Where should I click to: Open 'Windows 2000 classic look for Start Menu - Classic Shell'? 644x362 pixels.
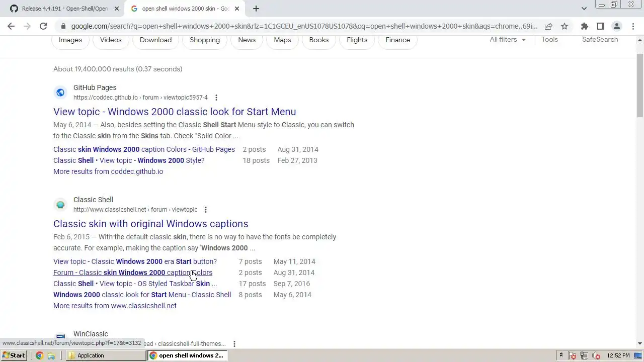tap(142, 295)
